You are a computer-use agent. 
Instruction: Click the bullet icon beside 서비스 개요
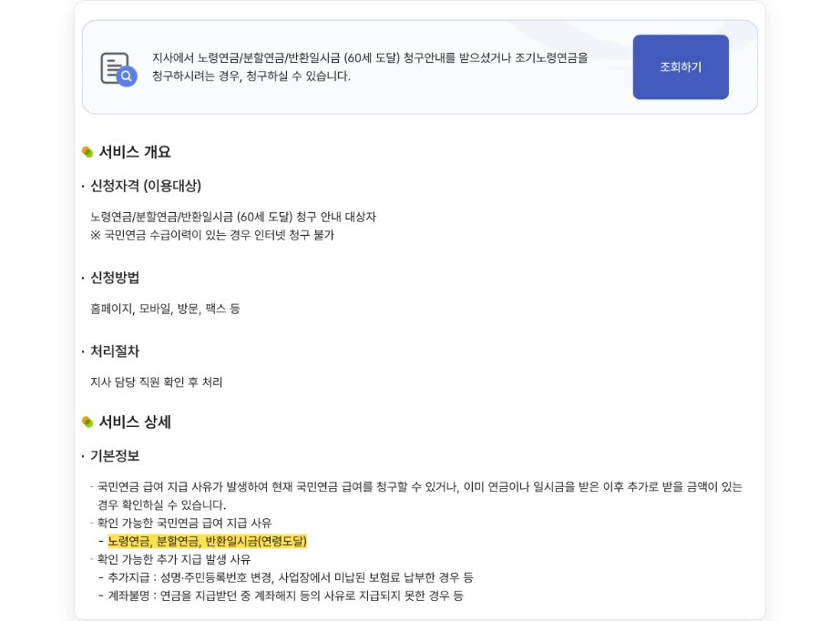[87, 152]
